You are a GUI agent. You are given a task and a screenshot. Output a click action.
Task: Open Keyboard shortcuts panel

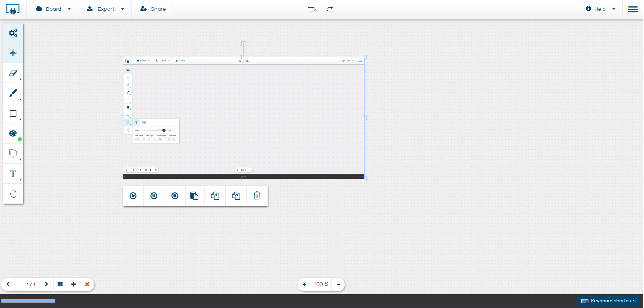(608, 301)
